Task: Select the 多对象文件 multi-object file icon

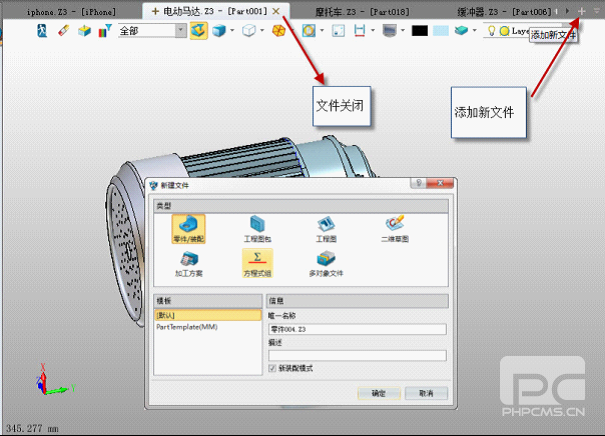Action: coord(324,261)
